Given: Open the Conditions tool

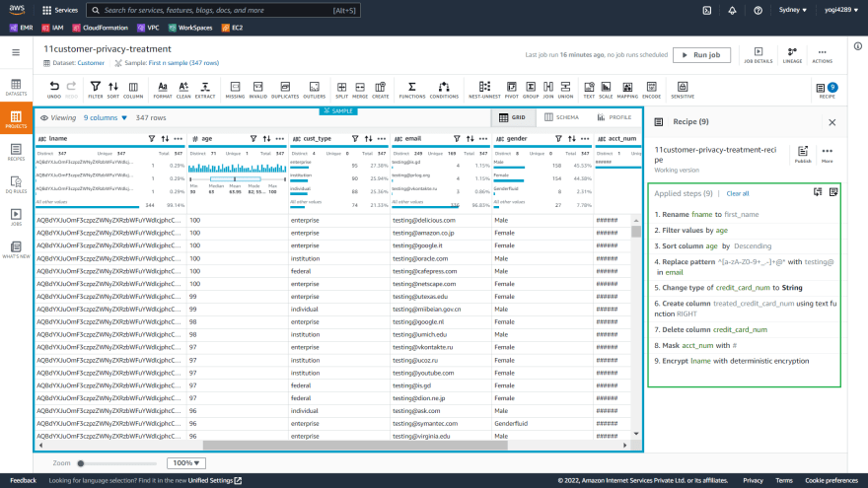Looking at the screenshot, I should point(444,90).
